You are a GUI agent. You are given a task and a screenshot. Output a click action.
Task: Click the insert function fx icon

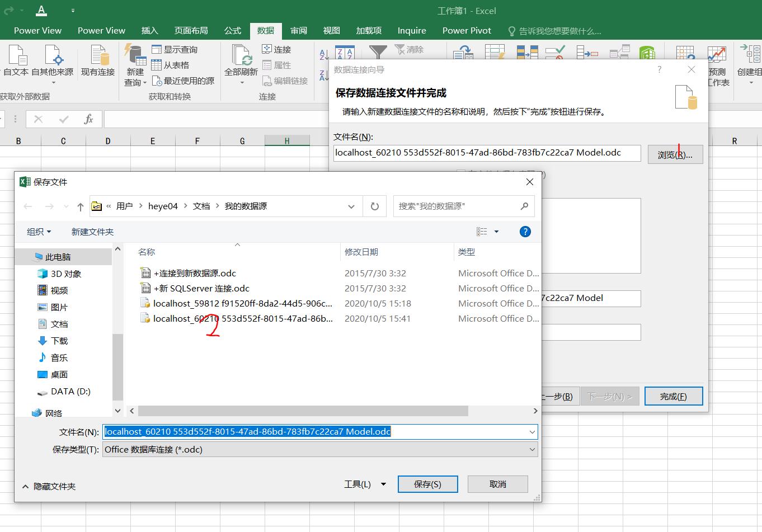click(x=88, y=119)
